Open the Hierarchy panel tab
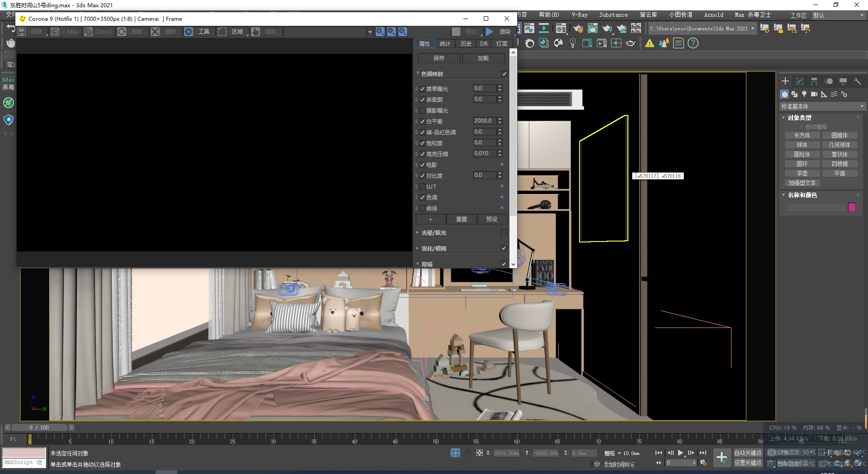The width and height of the screenshot is (868, 474). tap(814, 81)
